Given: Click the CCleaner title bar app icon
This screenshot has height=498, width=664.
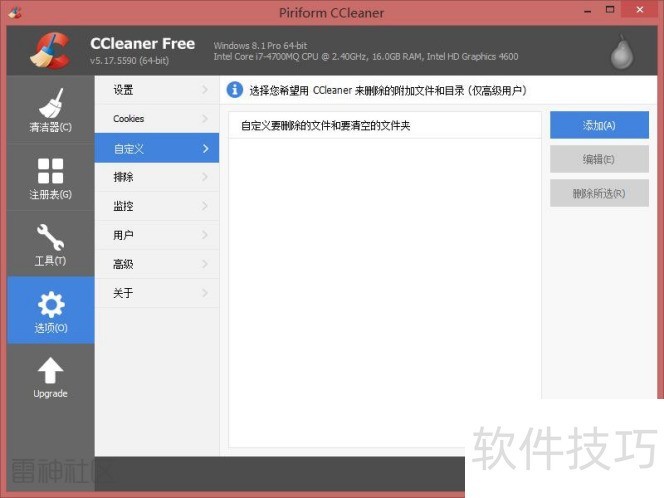Looking at the screenshot, I should (x=15, y=12).
